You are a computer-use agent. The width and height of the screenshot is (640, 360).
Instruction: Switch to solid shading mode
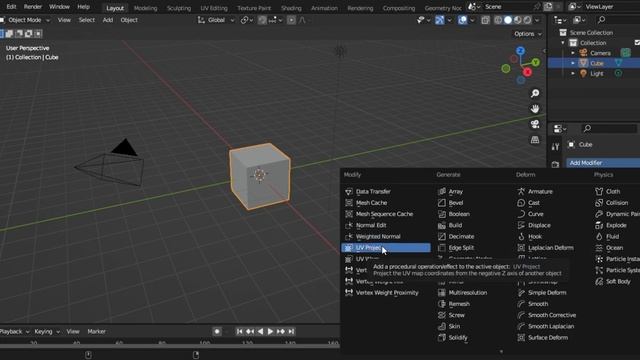(508, 20)
